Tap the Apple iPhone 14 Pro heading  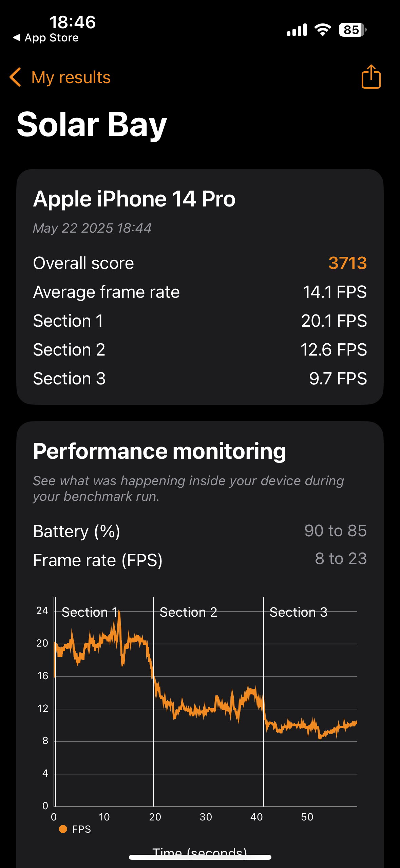point(134,199)
